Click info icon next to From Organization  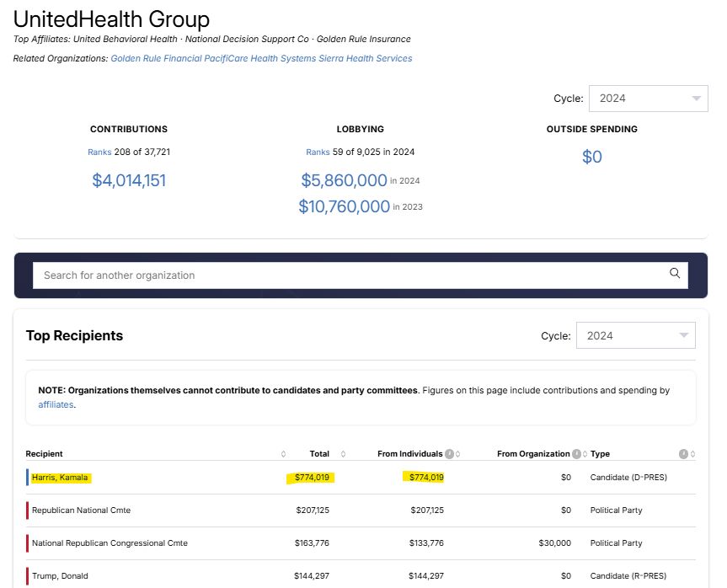[x=576, y=454]
